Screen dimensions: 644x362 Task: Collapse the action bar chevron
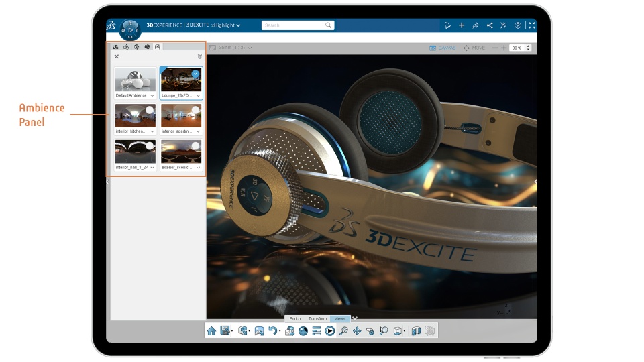(x=355, y=318)
